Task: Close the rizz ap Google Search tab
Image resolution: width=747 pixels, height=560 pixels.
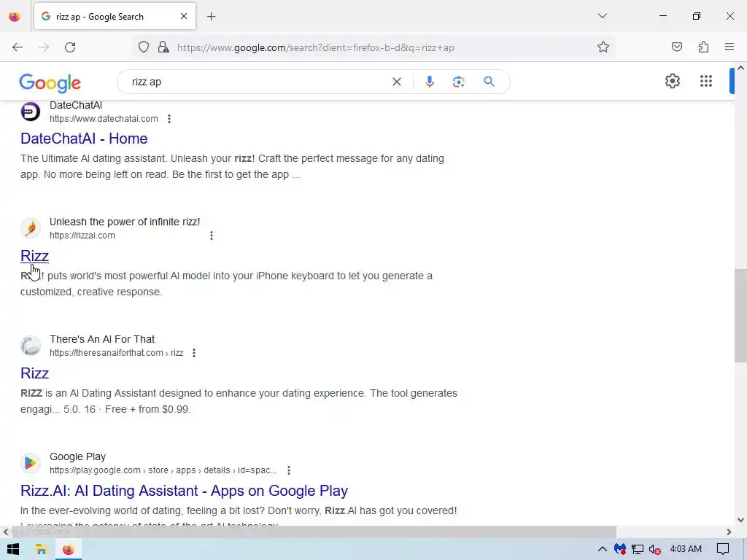Action: 184,16
